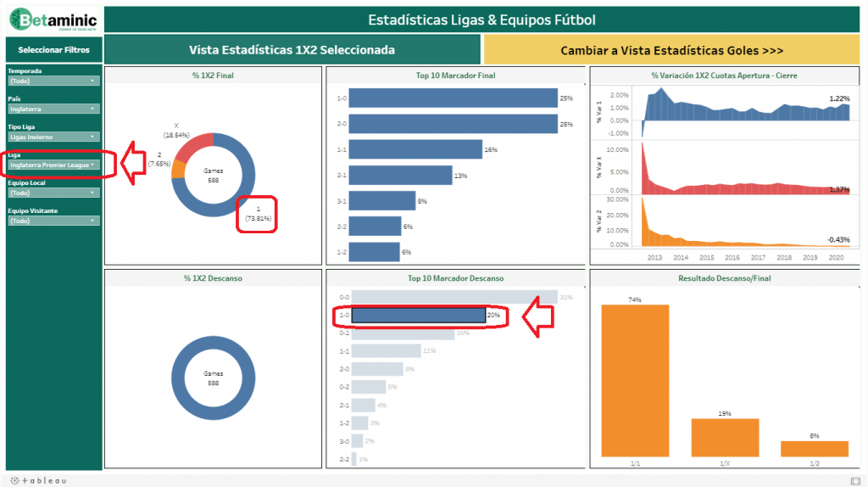Click Vista Estadísticas 1X2 Seleccionada tab
Image resolution: width=868 pixels, height=487 pixels.
click(292, 50)
